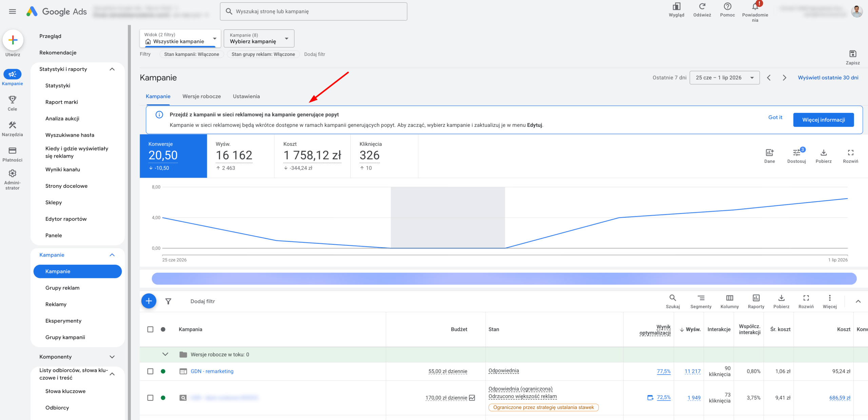
Task: Click the Kolumny columns icon
Action: (729, 298)
